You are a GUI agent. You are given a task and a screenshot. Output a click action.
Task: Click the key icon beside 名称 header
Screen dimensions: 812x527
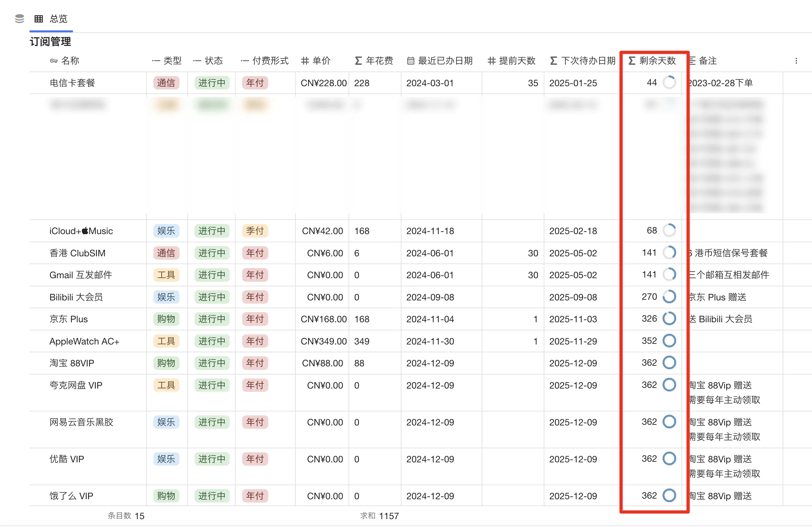coord(54,61)
